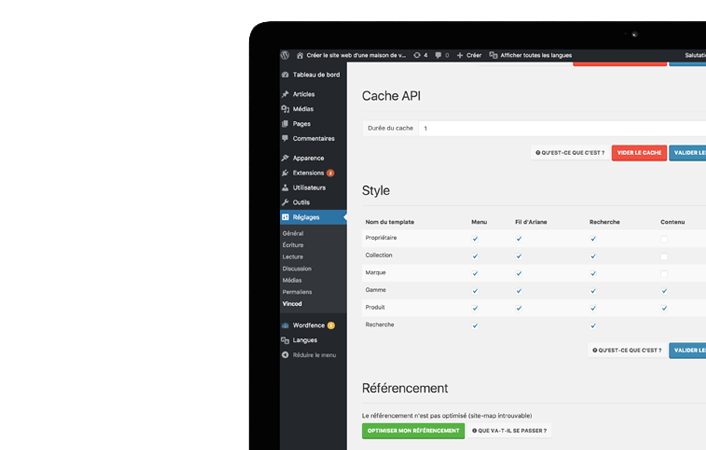
Task: Click the Commentaires speech bubble icon
Action: 286,138
